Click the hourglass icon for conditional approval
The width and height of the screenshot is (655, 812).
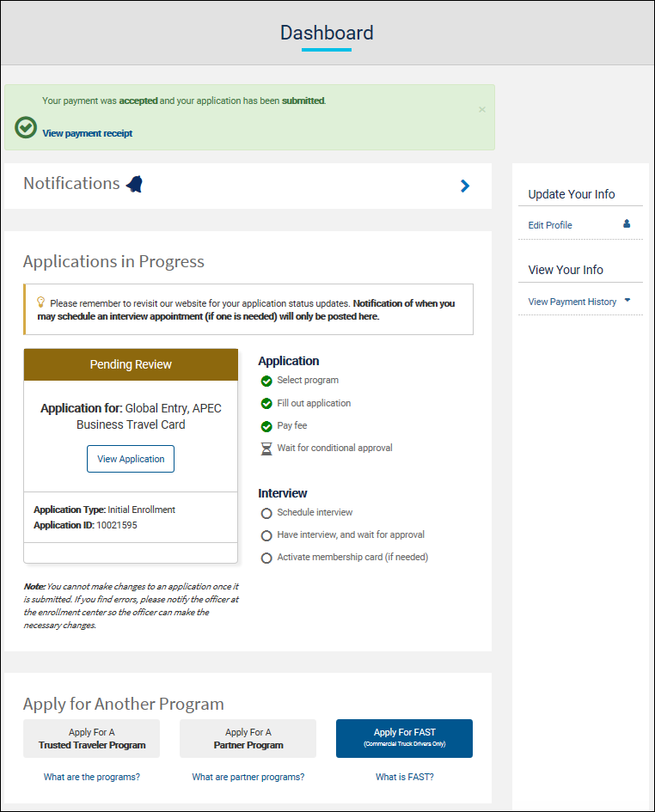pyautogui.click(x=266, y=449)
